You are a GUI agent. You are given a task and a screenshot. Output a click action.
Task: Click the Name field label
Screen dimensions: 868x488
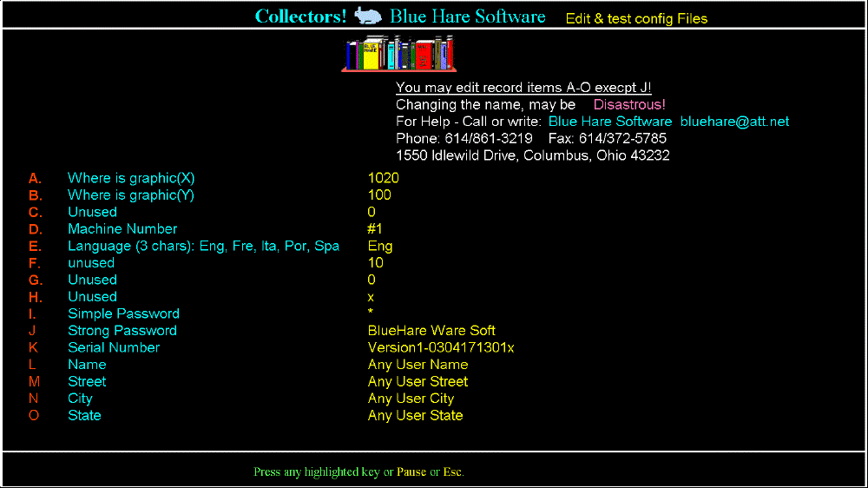(x=87, y=365)
